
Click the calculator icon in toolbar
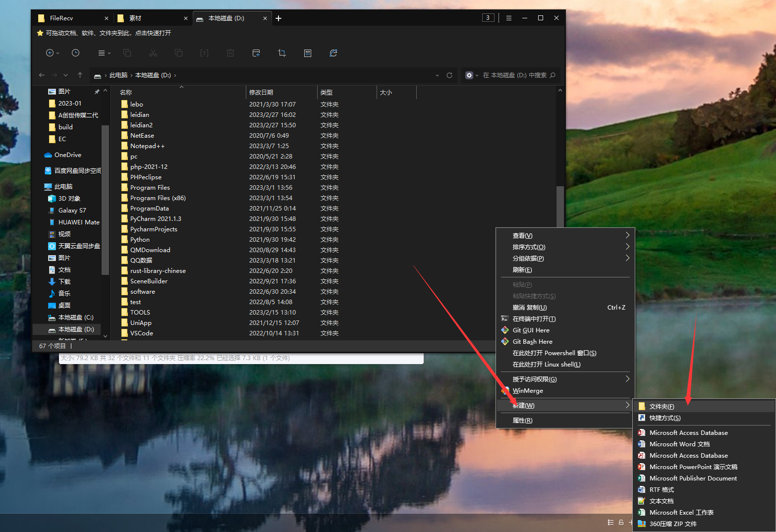308,53
